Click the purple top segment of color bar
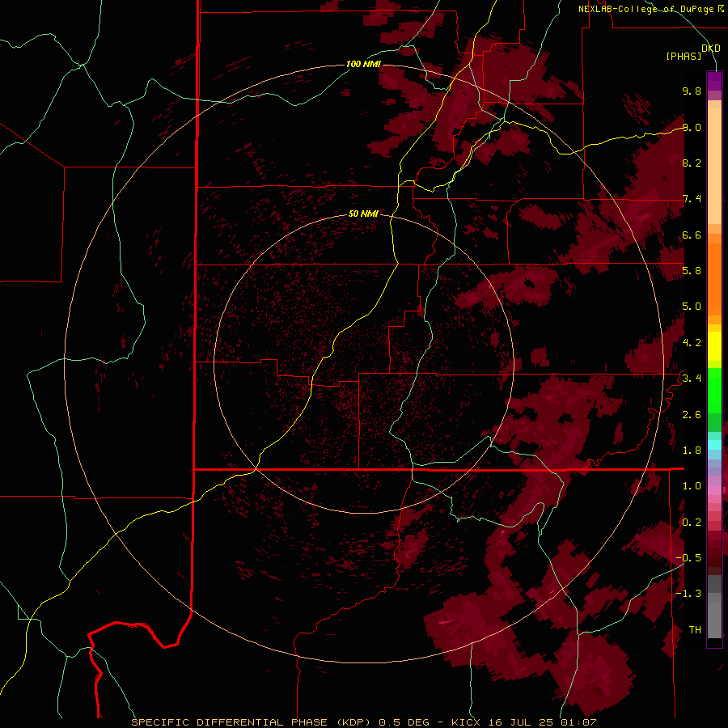Screen dimensions: 728x728 (714, 81)
